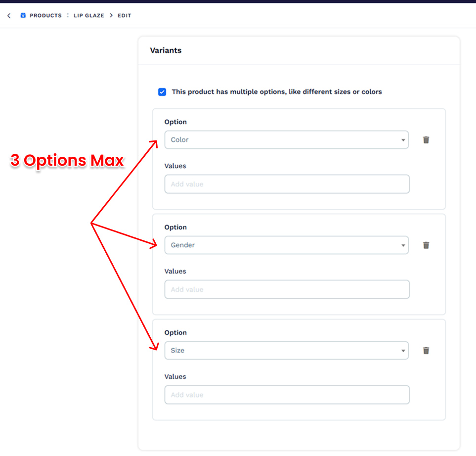Click the chevron between LIP GLAZE and EDIT
Image resolution: width=476 pixels, height=456 pixels.
(x=111, y=15)
